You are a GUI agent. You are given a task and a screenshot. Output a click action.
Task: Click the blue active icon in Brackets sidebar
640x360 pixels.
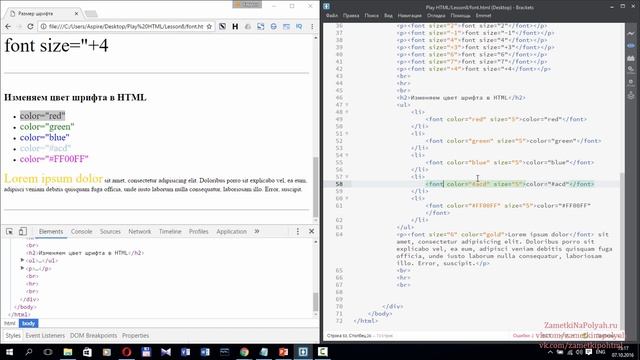coord(631,45)
